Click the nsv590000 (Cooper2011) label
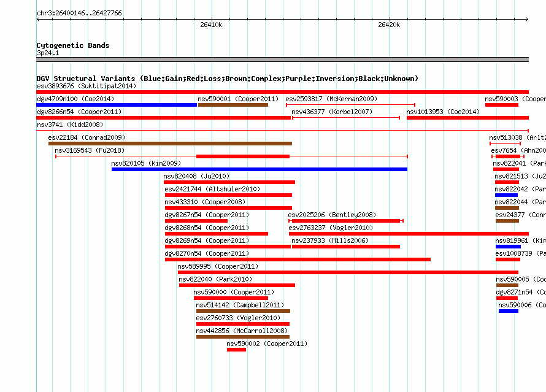 click(x=234, y=292)
